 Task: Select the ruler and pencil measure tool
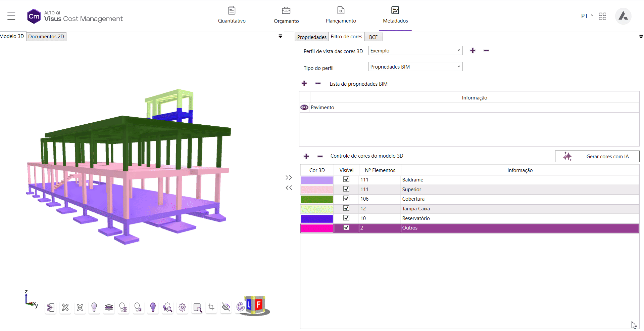coord(65,307)
